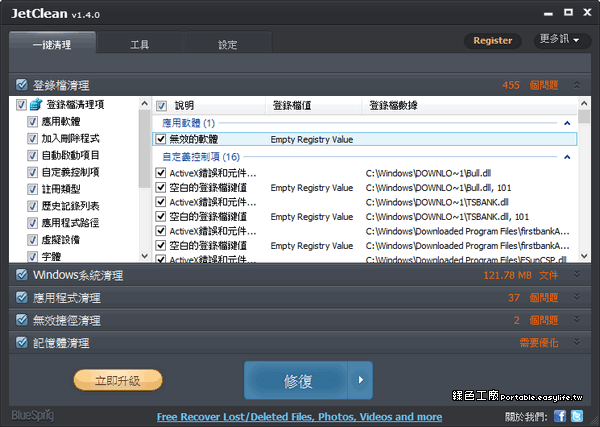Collapse the 應用軟體 (1) group
This screenshot has width=600, height=427.
pos(567,123)
